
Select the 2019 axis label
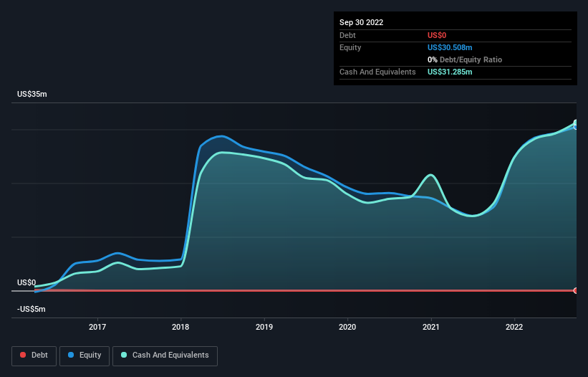(x=264, y=327)
